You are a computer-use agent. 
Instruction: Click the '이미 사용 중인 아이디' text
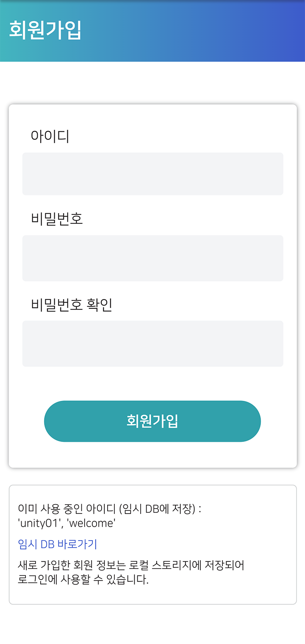tap(67, 509)
